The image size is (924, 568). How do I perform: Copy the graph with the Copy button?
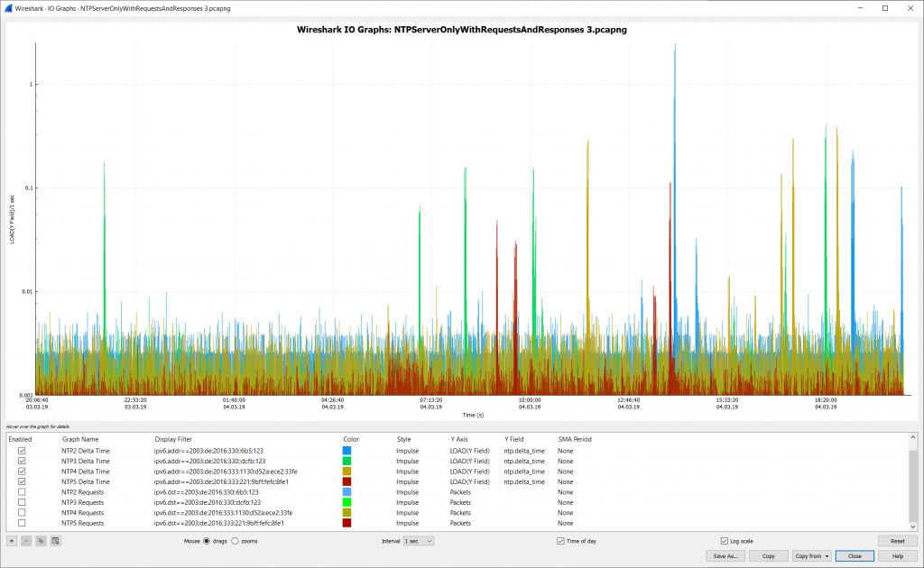(x=769, y=556)
